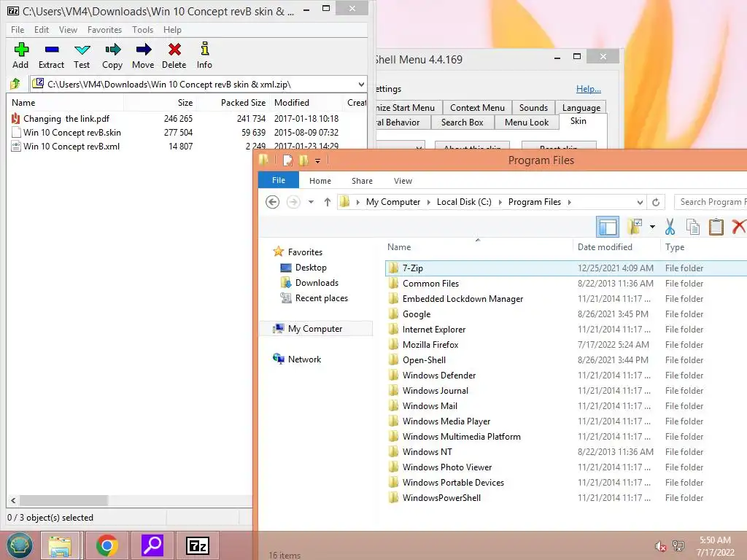The width and height of the screenshot is (747, 560).
Task: Open Recent places under Favorites
Action: (322, 298)
